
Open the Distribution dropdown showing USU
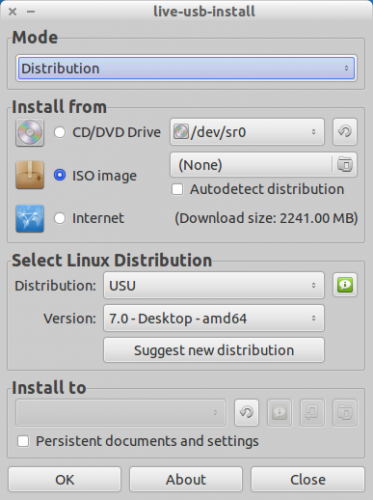click(214, 285)
